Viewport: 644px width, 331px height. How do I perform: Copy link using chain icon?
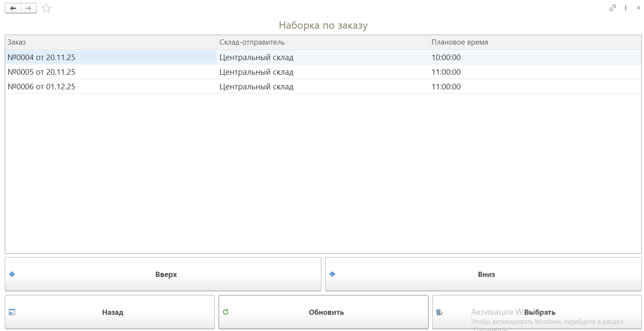[612, 8]
